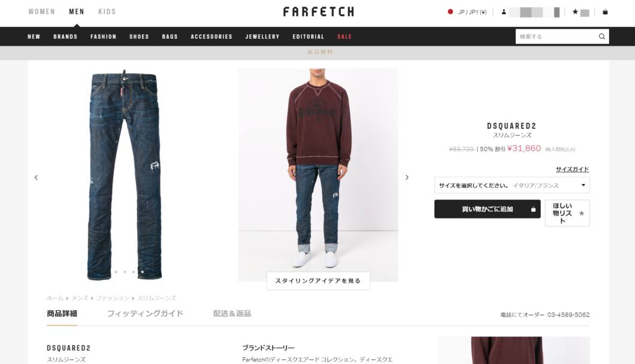Click the search magnifier icon
The width and height of the screenshot is (635, 364).
pos(602,37)
